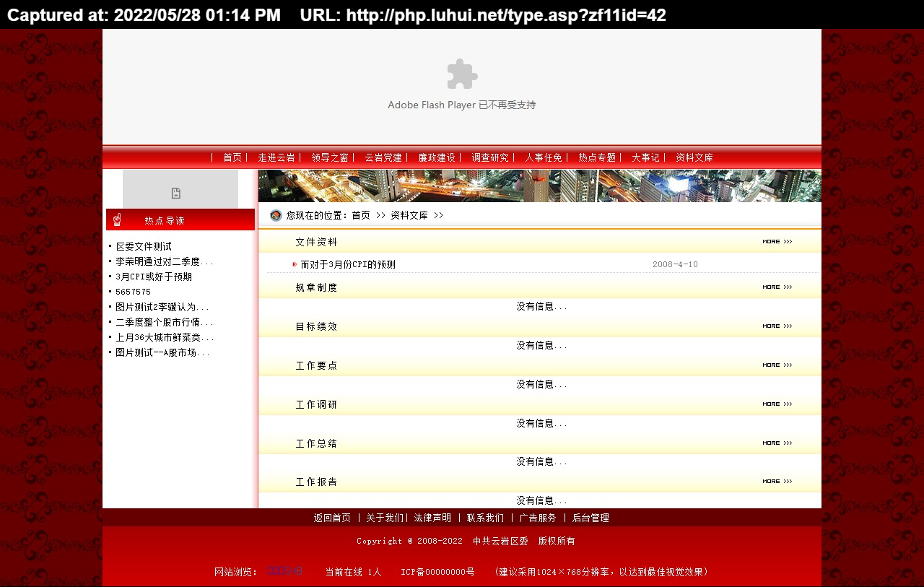The height and width of the screenshot is (587, 924).
Task: Select 大事记 in the navigation bar
Action: click(x=645, y=157)
